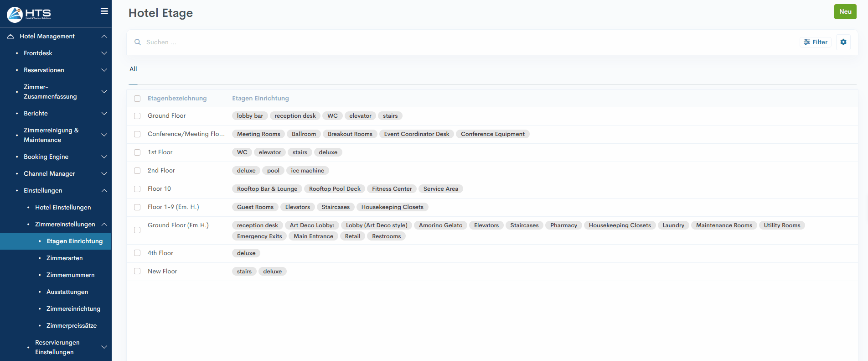Open the settings gear next to Filter

pyautogui.click(x=843, y=42)
